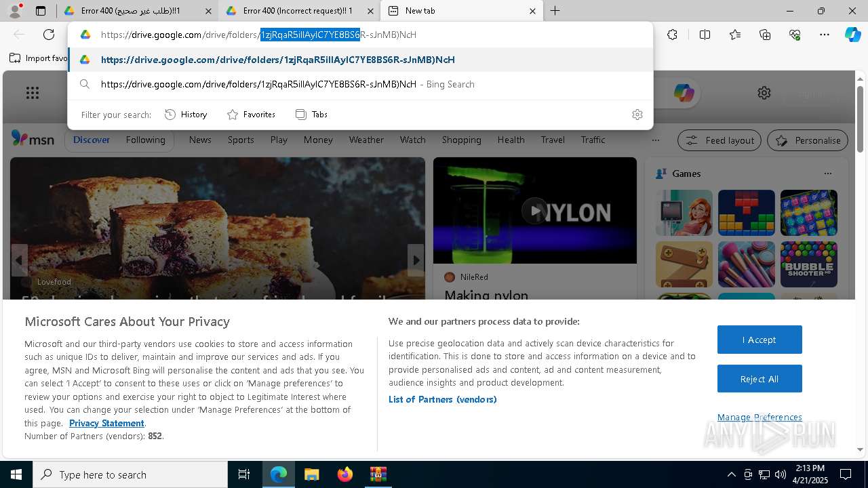Click Reject All cookies button

pyautogui.click(x=759, y=379)
